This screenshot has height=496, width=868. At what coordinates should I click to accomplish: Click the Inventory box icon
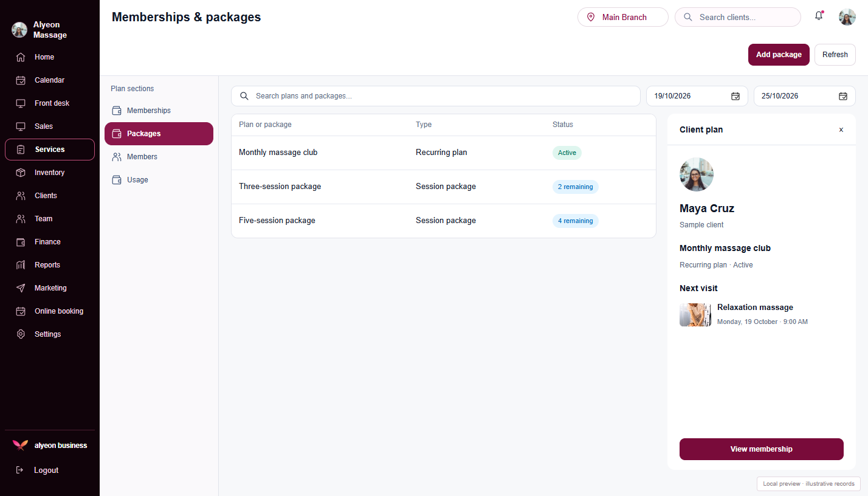click(21, 173)
